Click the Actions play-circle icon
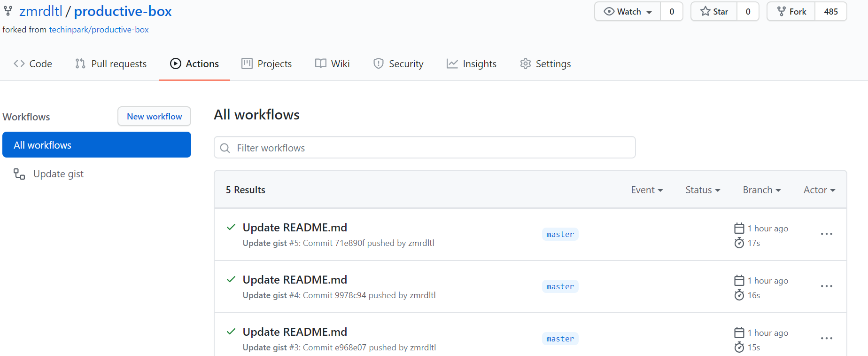This screenshot has width=868, height=356. 176,63
